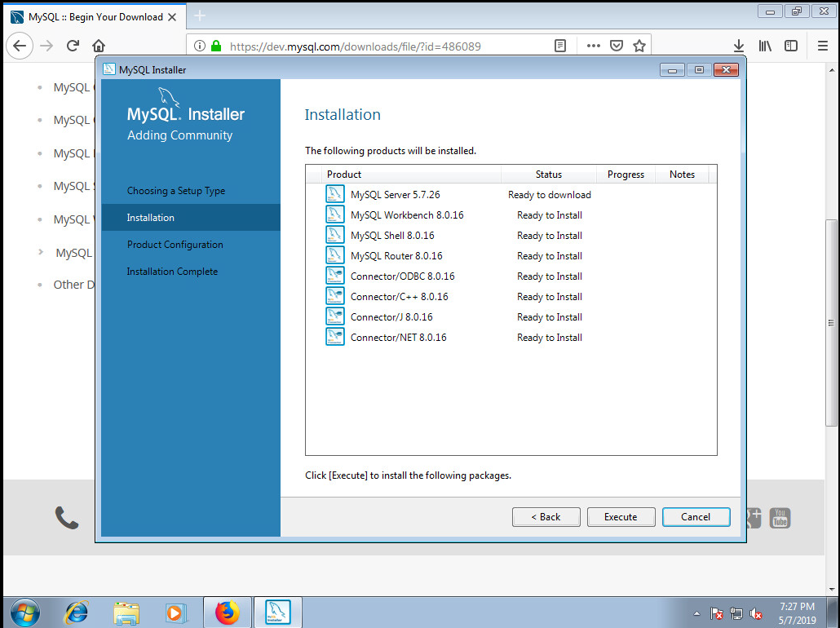Image resolution: width=840 pixels, height=628 pixels.
Task: Reload the page in Firefox
Action: coord(73,46)
